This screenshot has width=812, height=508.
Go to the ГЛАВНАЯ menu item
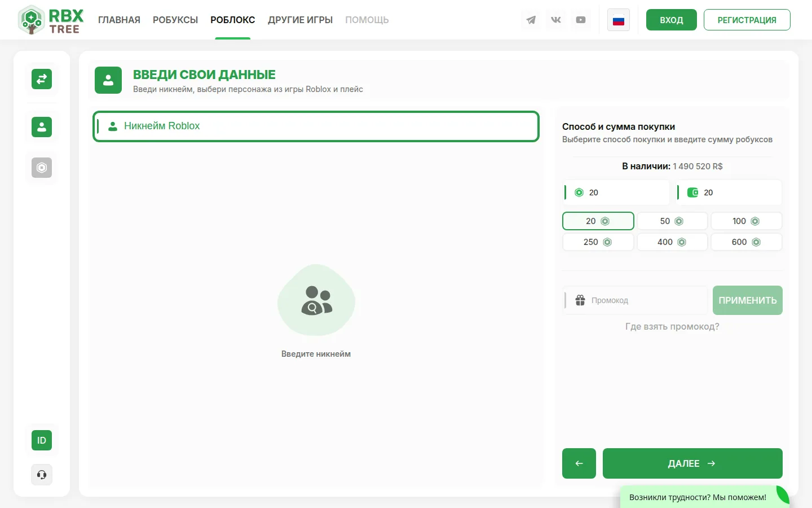(x=119, y=20)
